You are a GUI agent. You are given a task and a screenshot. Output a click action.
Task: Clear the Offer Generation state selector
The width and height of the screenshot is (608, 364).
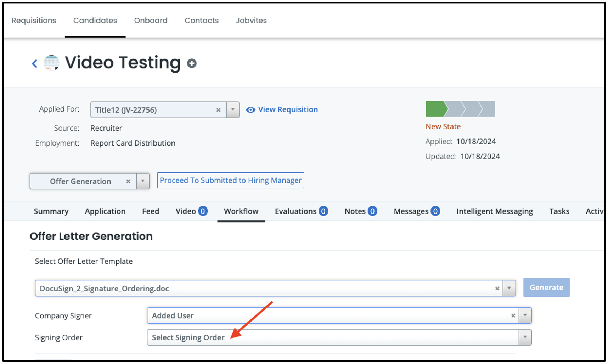(x=128, y=181)
